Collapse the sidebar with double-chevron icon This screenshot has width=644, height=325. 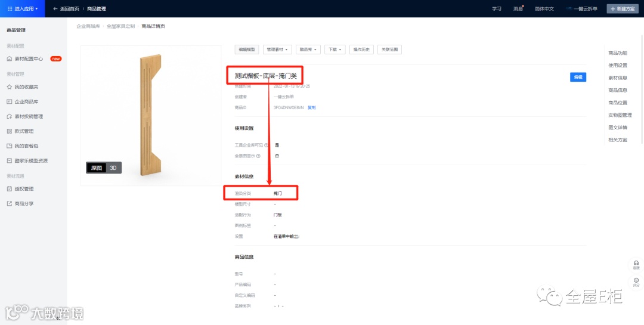pos(58,318)
